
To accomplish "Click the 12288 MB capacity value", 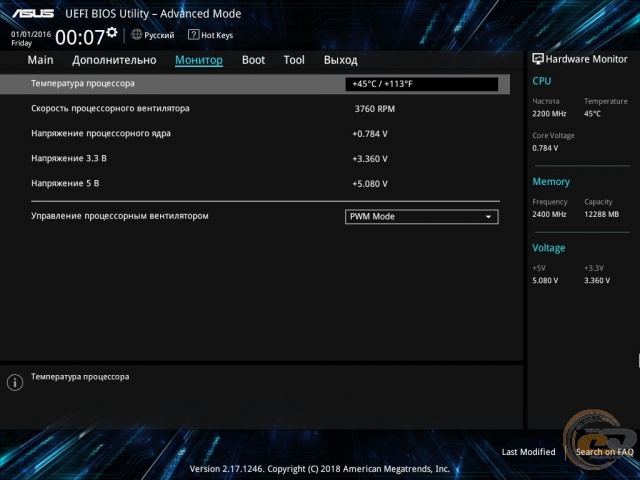I will (x=601, y=214).
